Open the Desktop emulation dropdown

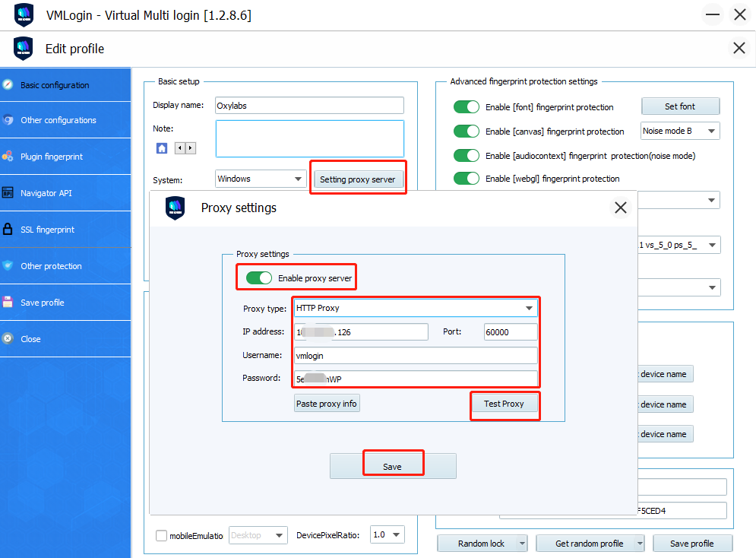tap(258, 535)
